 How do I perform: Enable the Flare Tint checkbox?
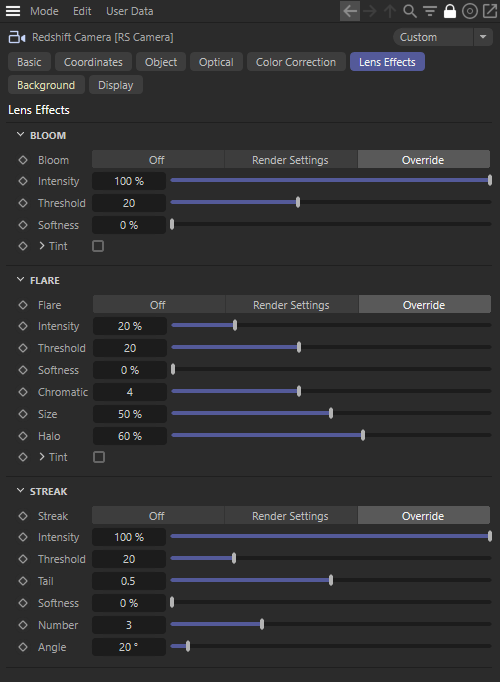click(99, 457)
